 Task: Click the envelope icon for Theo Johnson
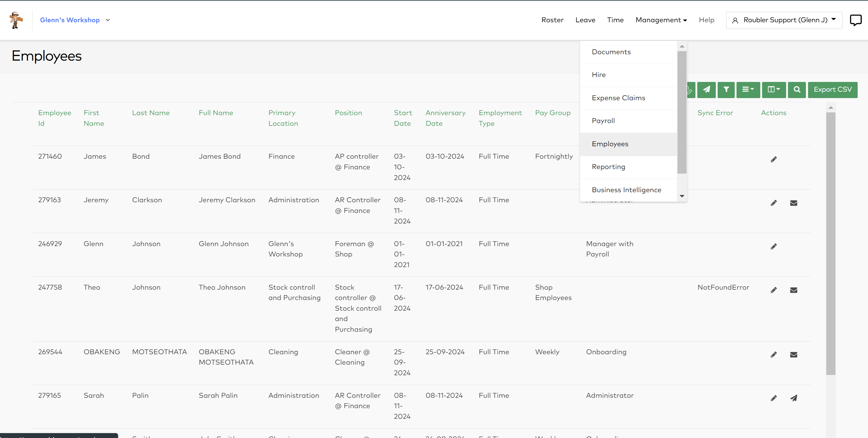coord(793,290)
